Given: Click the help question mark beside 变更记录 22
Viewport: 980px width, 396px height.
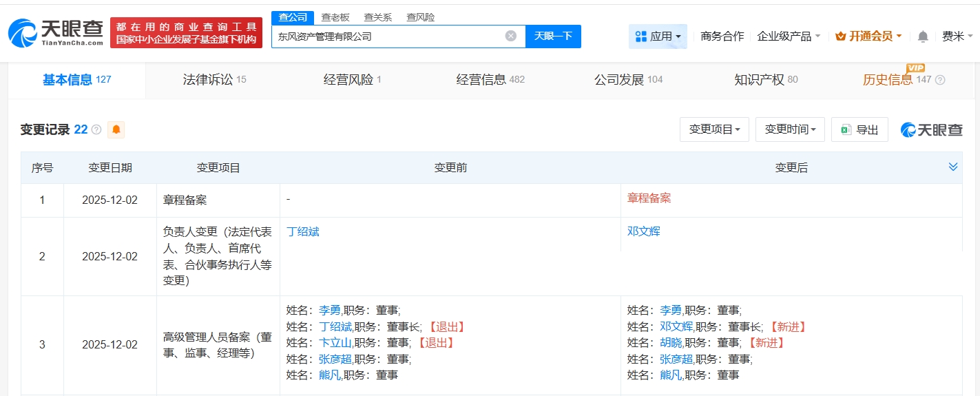Looking at the screenshot, I should click(x=96, y=129).
